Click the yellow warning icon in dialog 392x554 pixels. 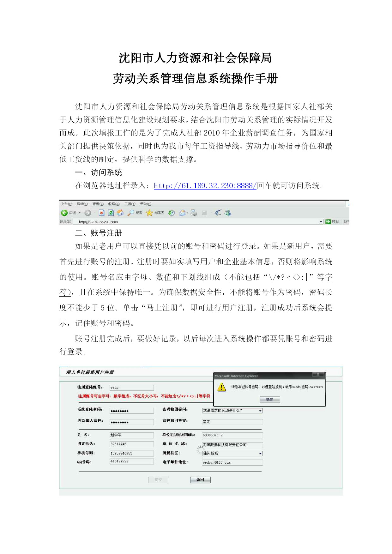pos(222,387)
